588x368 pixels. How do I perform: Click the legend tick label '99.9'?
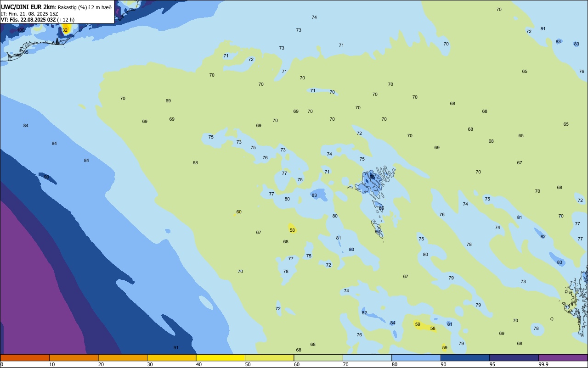tap(543, 364)
